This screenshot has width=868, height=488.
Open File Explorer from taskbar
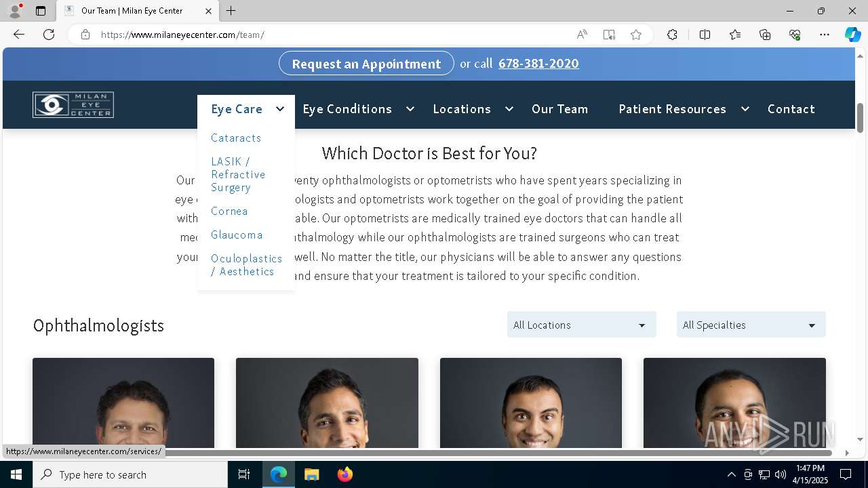(311, 474)
